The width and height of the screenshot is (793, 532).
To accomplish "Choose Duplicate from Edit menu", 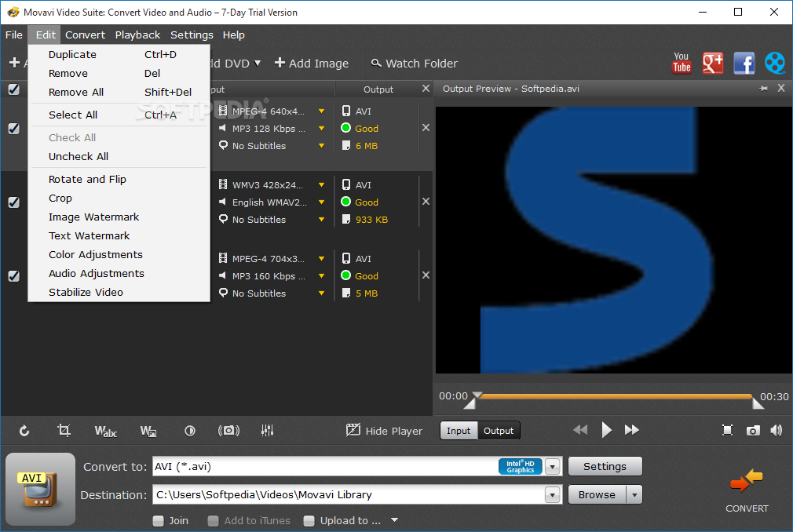I will 119,55.
